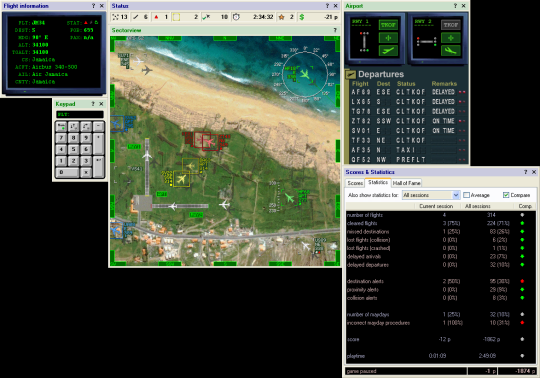Toggle the Num lock keypad key

61,126
